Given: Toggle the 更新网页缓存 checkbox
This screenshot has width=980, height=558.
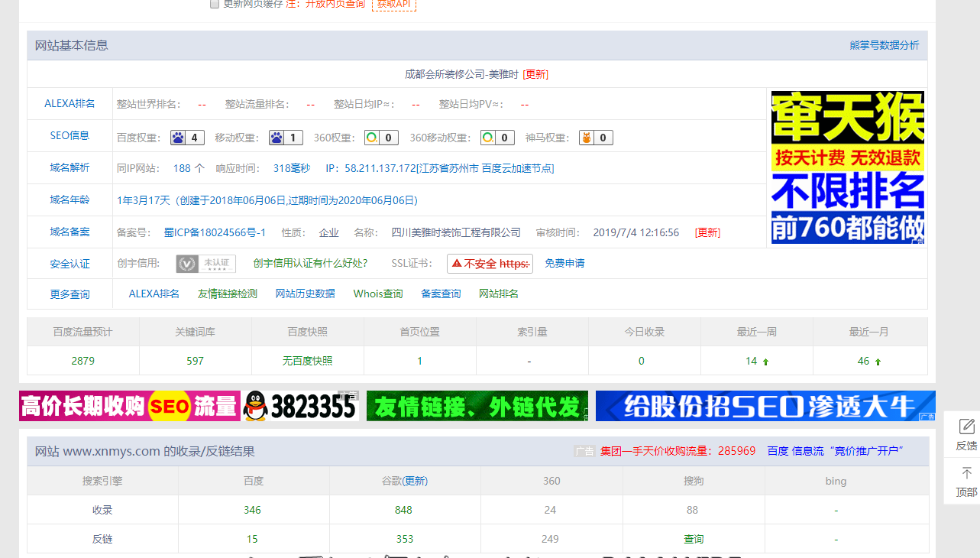Looking at the screenshot, I should (x=215, y=4).
